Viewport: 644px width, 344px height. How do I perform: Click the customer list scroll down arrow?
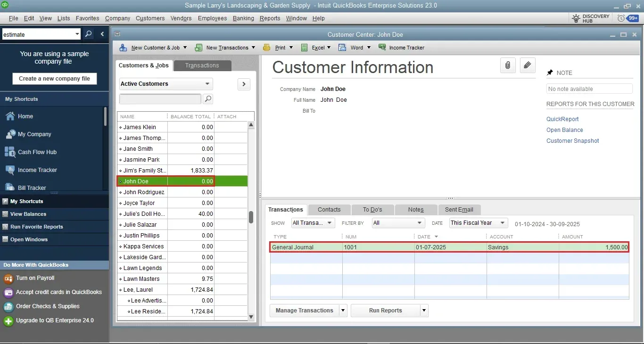click(x=251, y=317)
